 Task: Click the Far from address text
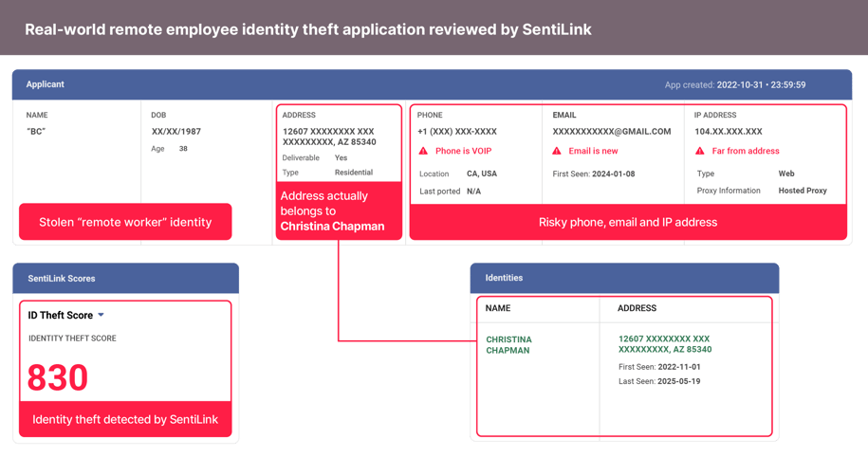746,151
